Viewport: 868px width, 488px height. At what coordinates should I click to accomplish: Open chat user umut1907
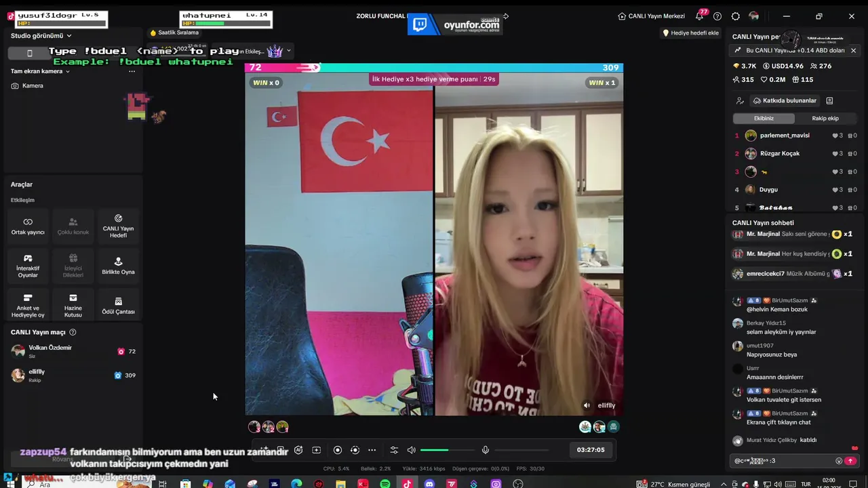pos(759,346)
